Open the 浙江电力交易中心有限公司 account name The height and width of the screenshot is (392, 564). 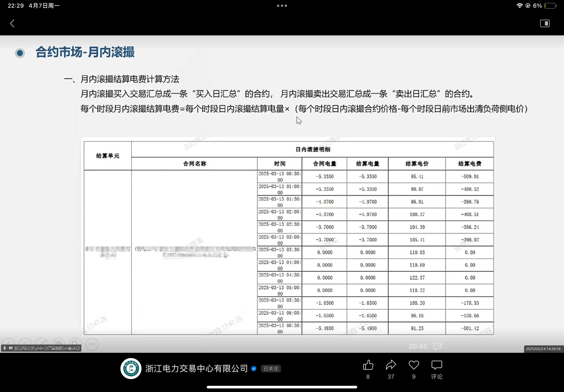(196, 368)
